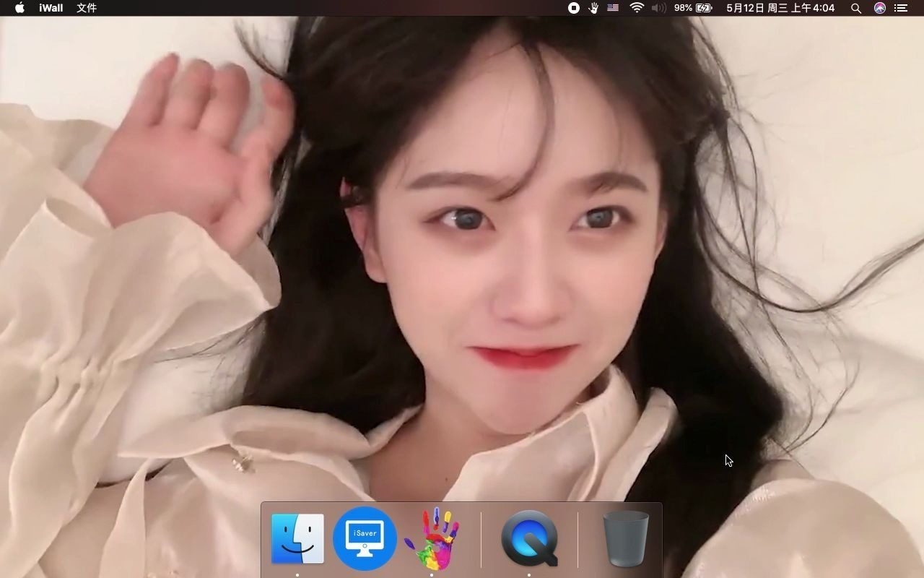Open Spotlight search

pos(856,8)
